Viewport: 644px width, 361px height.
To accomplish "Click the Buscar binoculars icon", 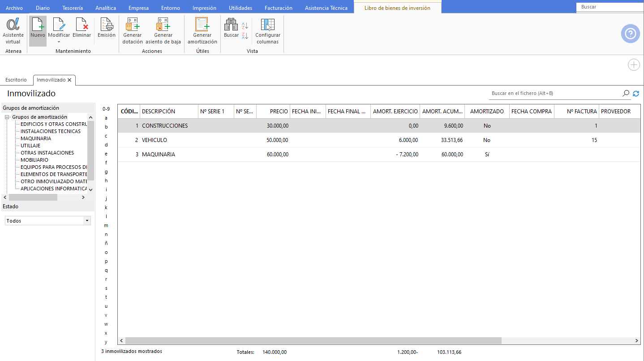I will 231,25.
